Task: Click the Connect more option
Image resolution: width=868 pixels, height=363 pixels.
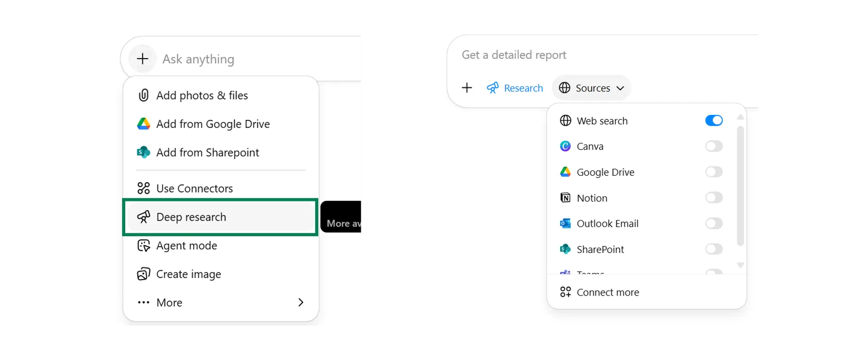Action: [608, 292]
